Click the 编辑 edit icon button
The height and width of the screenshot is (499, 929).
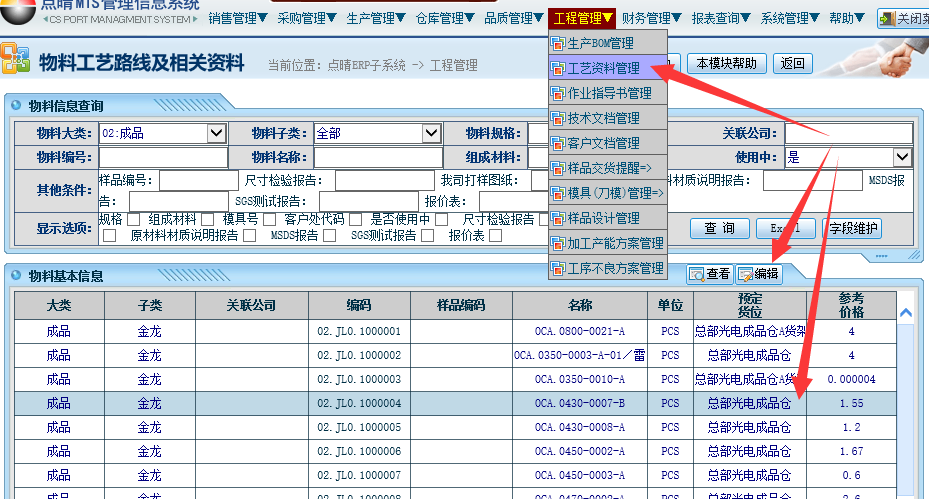tap(758, 273)
